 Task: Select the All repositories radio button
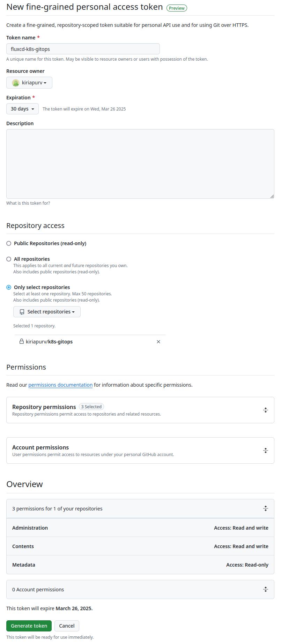pyautogui.click(x=9, y=259)
